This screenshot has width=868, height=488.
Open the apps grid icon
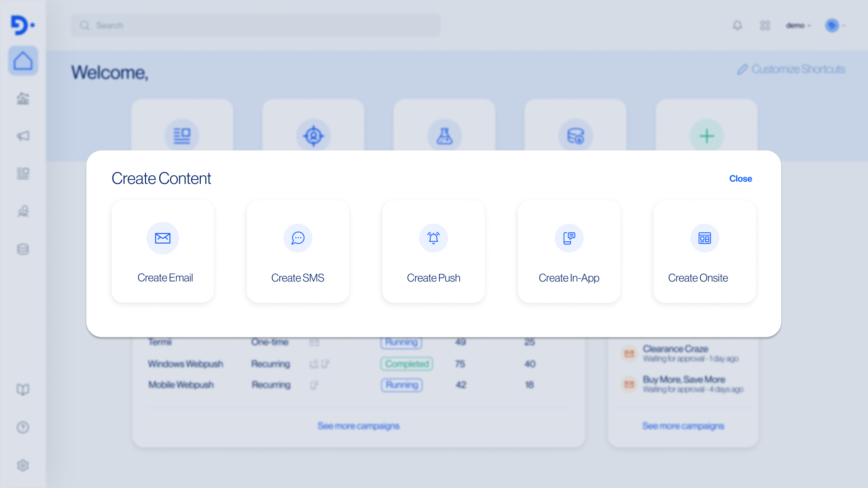[x=765, y=25]
